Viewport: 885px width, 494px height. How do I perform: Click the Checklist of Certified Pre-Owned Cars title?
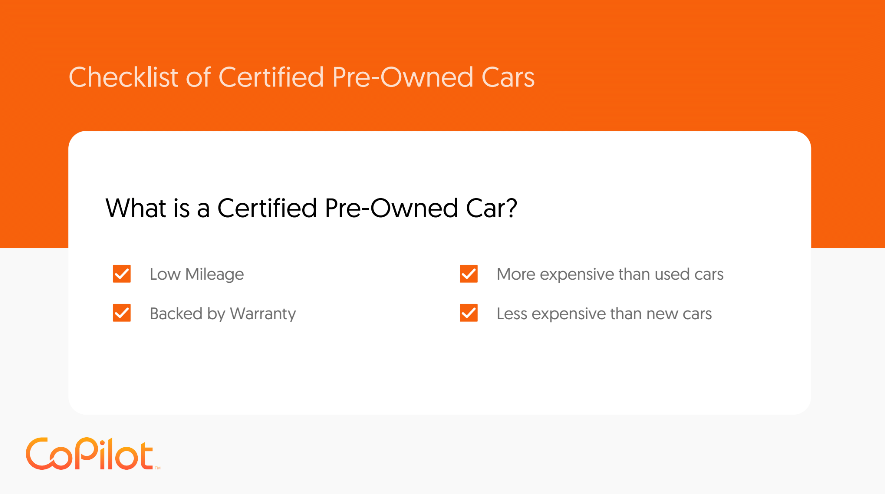point(301,77)
